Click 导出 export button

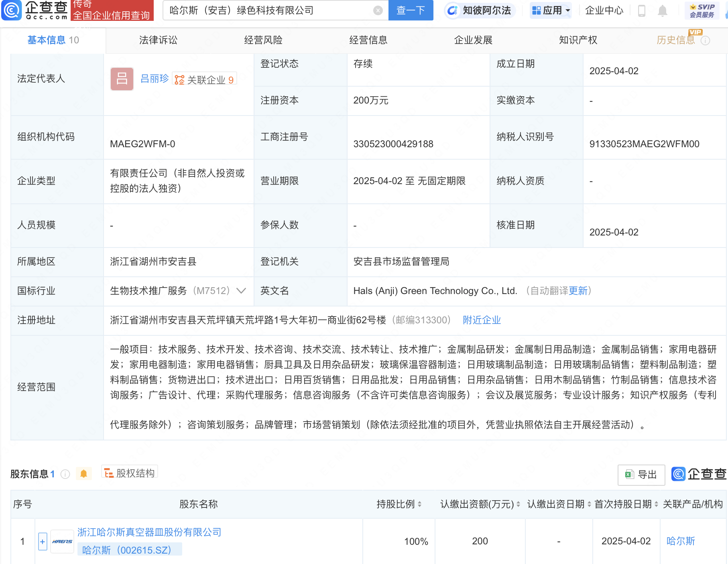641,475
